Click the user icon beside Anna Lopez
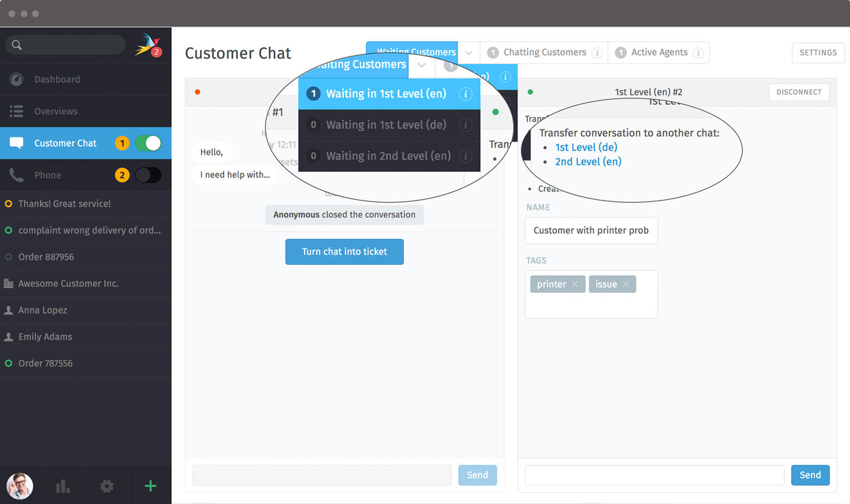The image size is (850, 504). click(x=9, y=310)
